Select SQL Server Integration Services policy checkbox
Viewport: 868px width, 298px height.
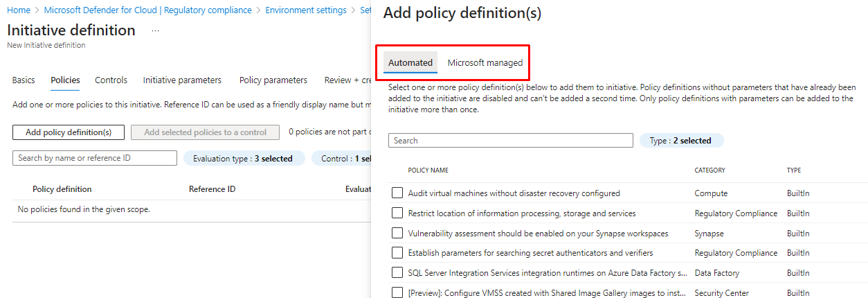397,273
